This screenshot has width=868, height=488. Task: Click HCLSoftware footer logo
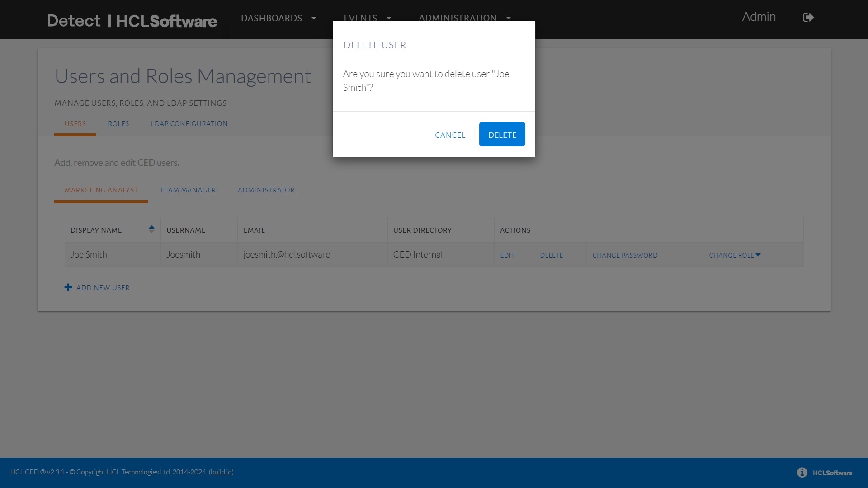tap(832, 473)
